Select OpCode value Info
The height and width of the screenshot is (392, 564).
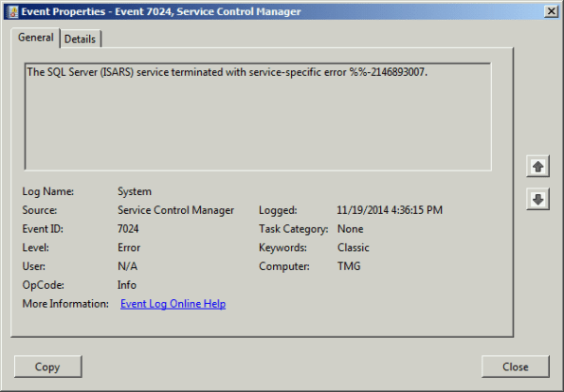point(127,285)
